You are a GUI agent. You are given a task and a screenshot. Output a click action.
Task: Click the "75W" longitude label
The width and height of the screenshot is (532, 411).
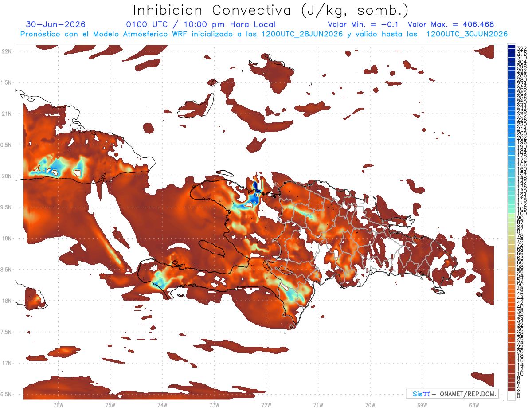tap(110, 405)
